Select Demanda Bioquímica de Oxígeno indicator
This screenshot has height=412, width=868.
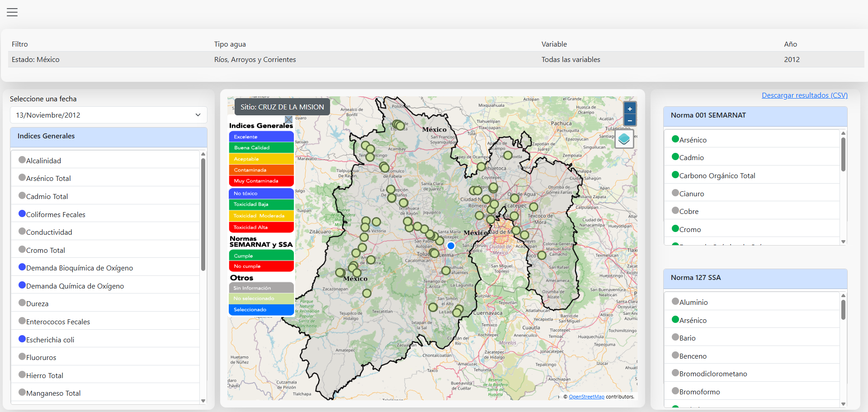pos(105,268)
